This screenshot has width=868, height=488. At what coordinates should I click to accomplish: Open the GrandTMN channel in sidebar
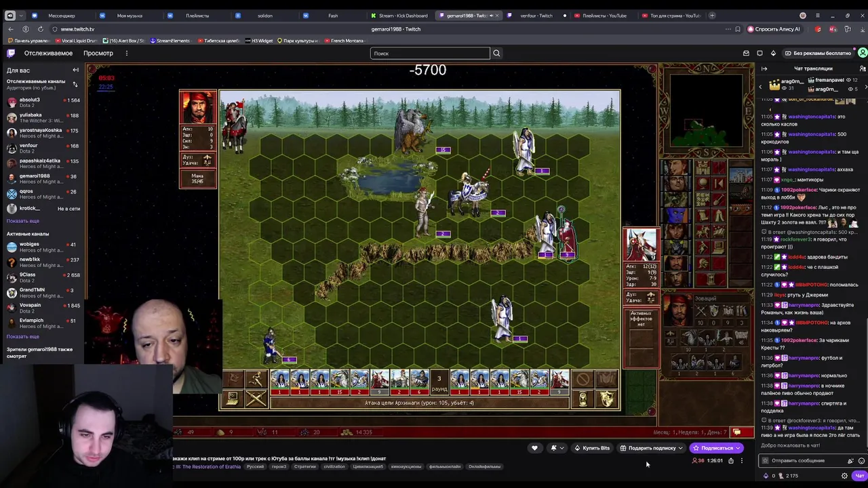tap(43, 292)
